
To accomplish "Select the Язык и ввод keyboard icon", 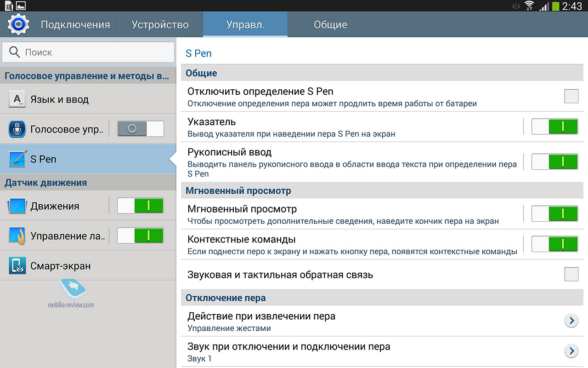I will [17, 99].
